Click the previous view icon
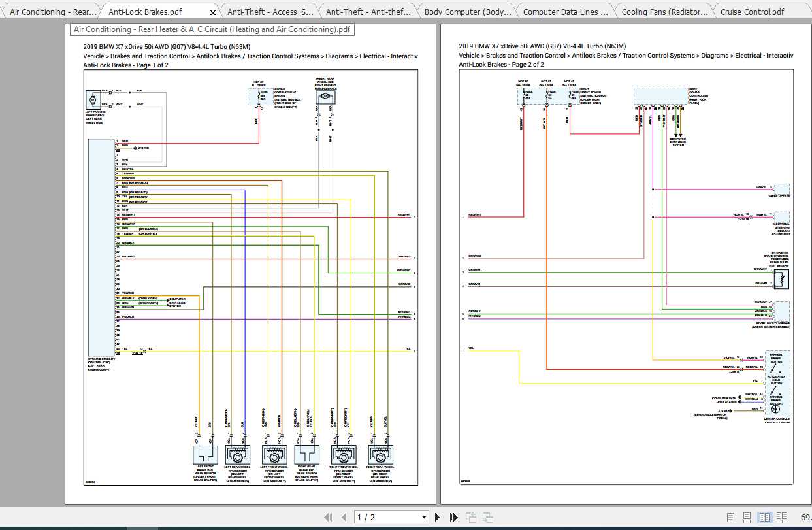 (472, 517)
